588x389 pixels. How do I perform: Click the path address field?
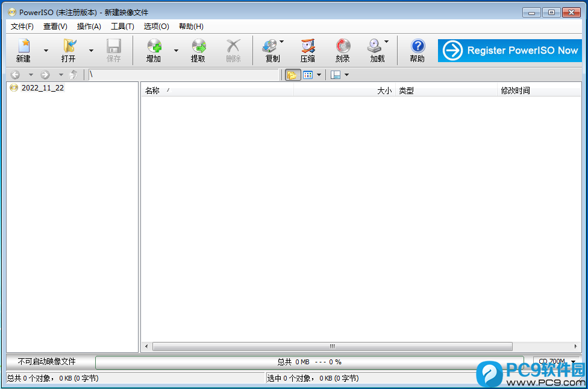pyautogui.click(x=184, y=75)
